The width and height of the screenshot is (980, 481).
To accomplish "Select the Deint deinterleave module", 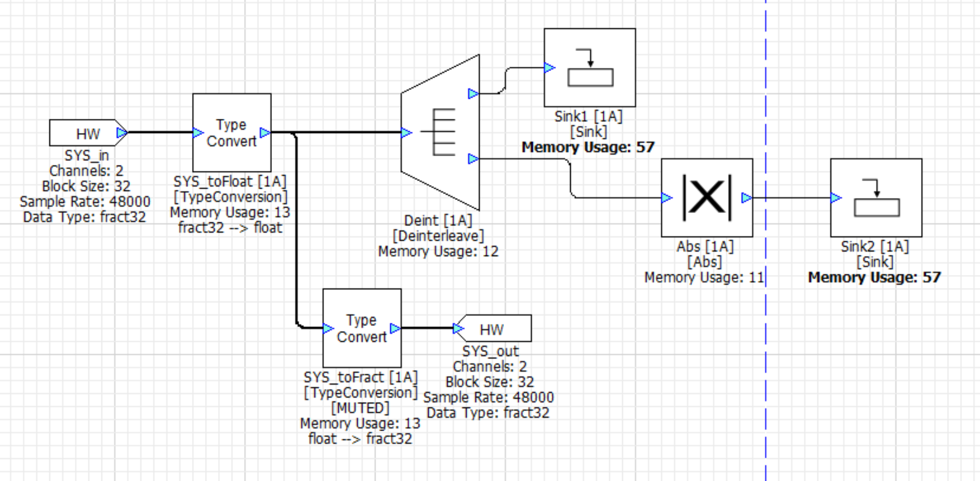I will [441, 132].
